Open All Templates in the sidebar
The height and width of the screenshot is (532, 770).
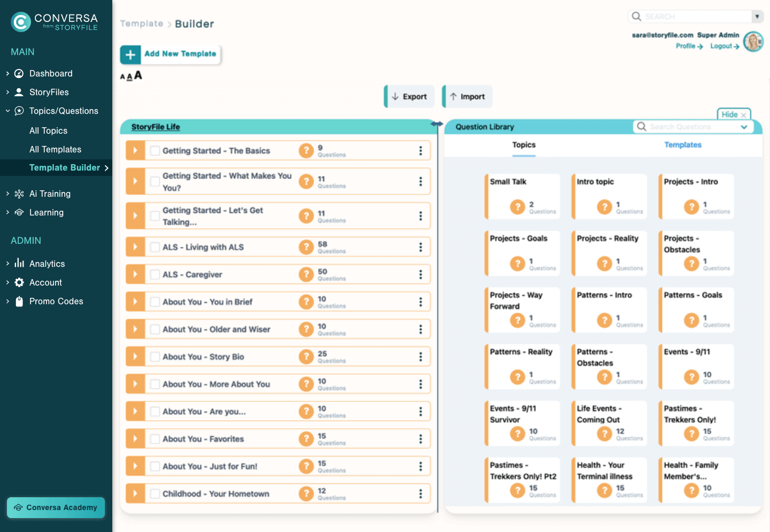(56, 149)
